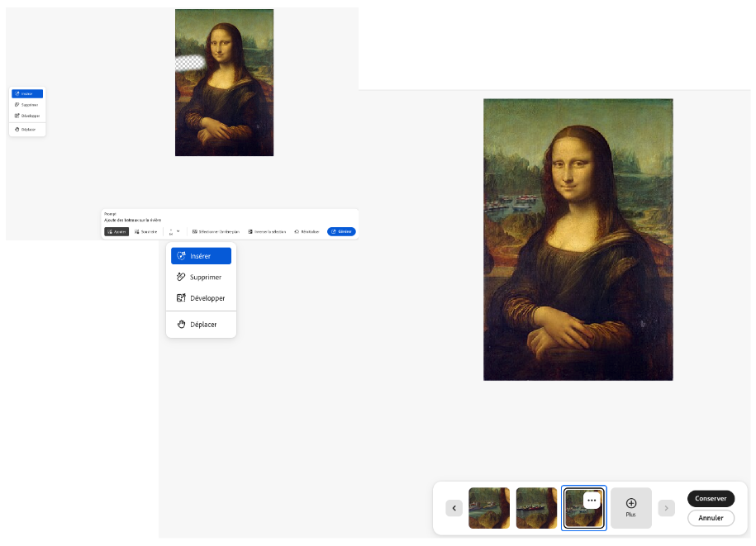
Task: Click Inverser la sélection
Action: click(267, 232)
